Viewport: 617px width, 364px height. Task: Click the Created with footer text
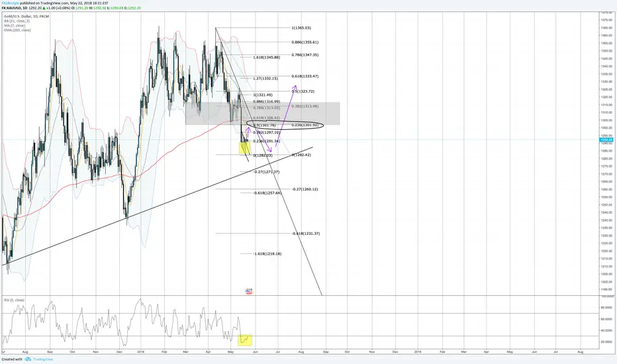tap(12, 359)
